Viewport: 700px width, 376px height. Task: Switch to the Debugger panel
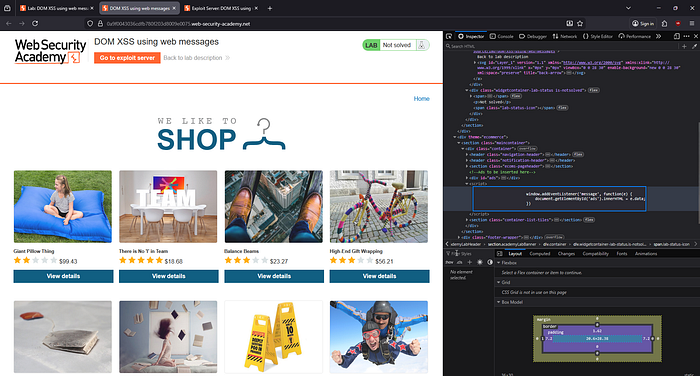533,36
